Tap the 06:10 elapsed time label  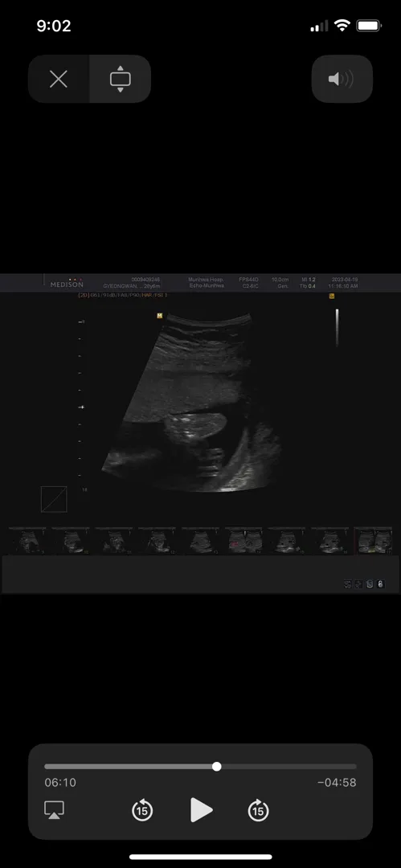click(60, 783)
